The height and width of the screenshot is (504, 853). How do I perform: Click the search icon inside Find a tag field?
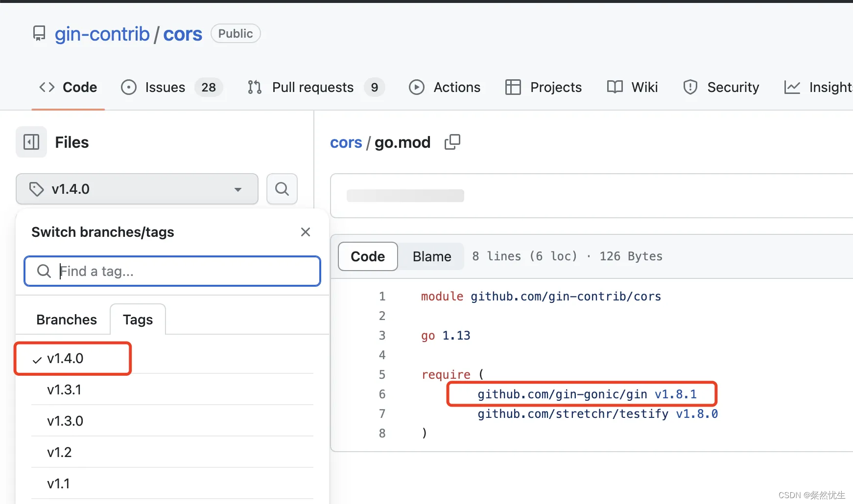44,271
